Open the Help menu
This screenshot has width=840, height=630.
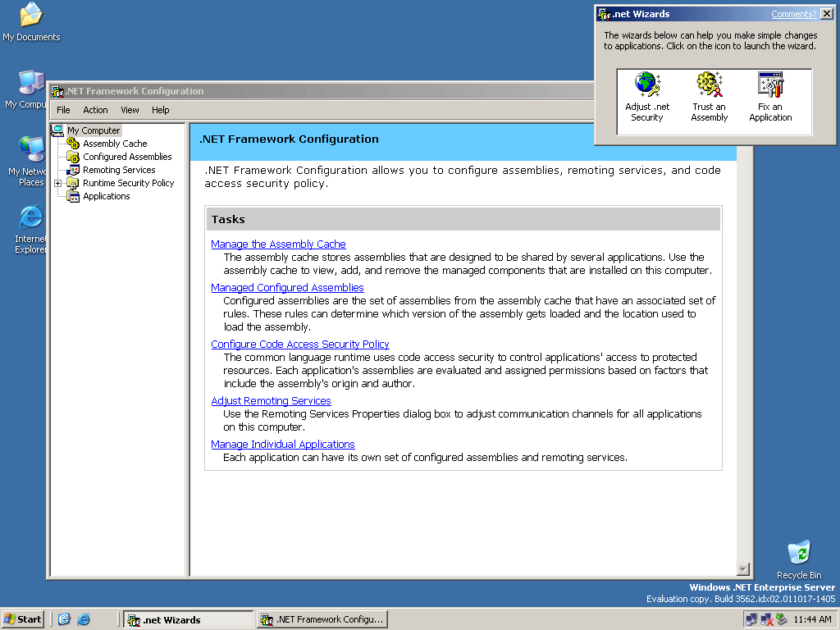pos(160,110)
